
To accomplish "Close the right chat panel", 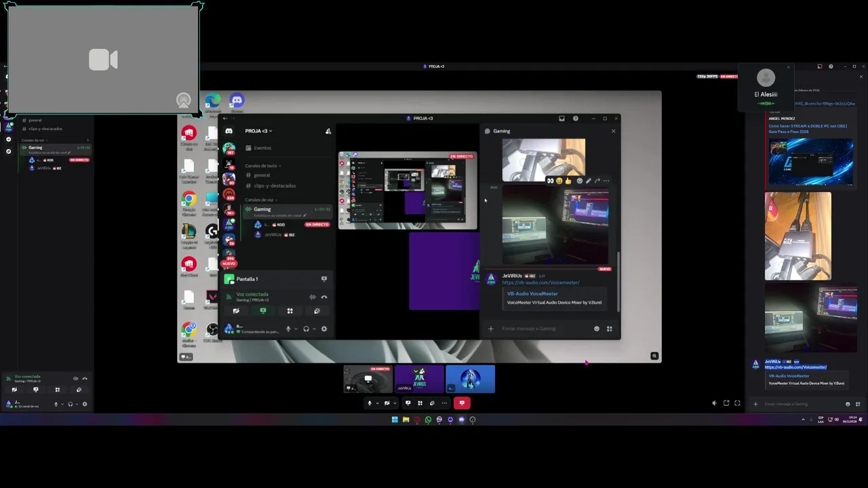I will click(x=861, y=77).
